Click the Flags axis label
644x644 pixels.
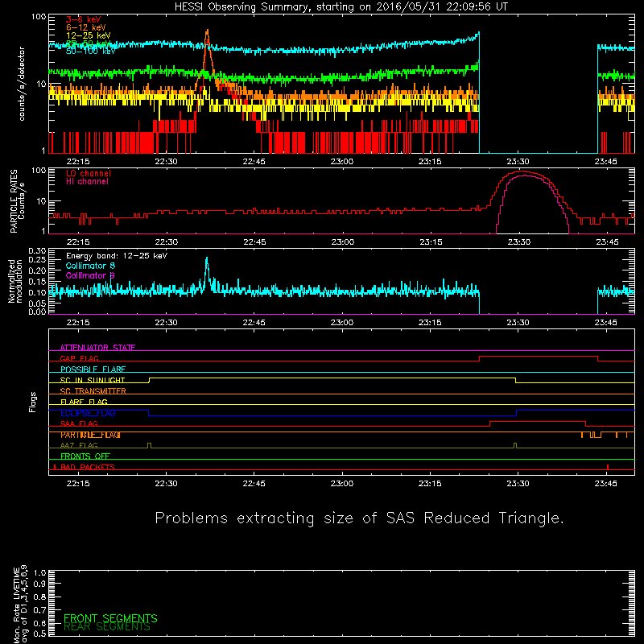tap(33, 402)
